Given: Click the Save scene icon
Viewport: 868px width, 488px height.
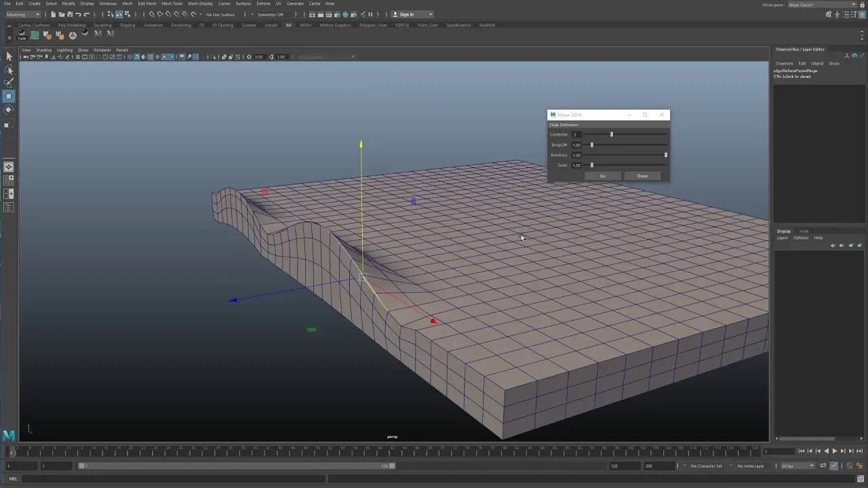Looking at the screenshot, I should [x=69, y=14].
